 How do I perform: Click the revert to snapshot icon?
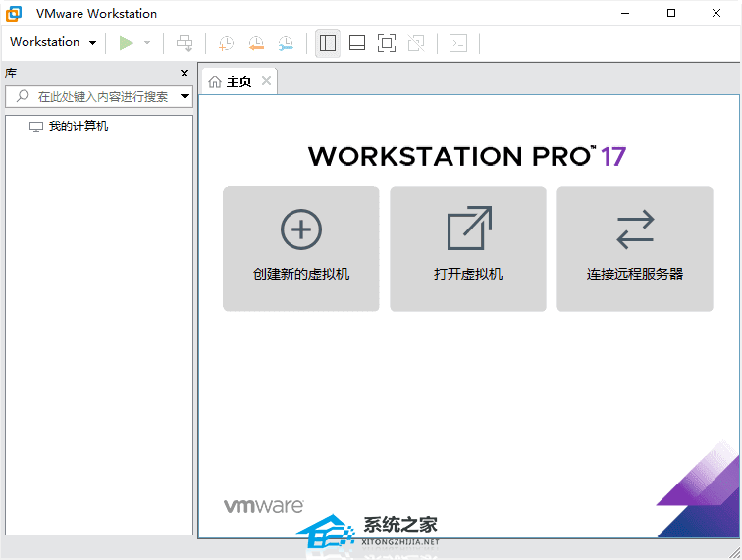point(255,42)
